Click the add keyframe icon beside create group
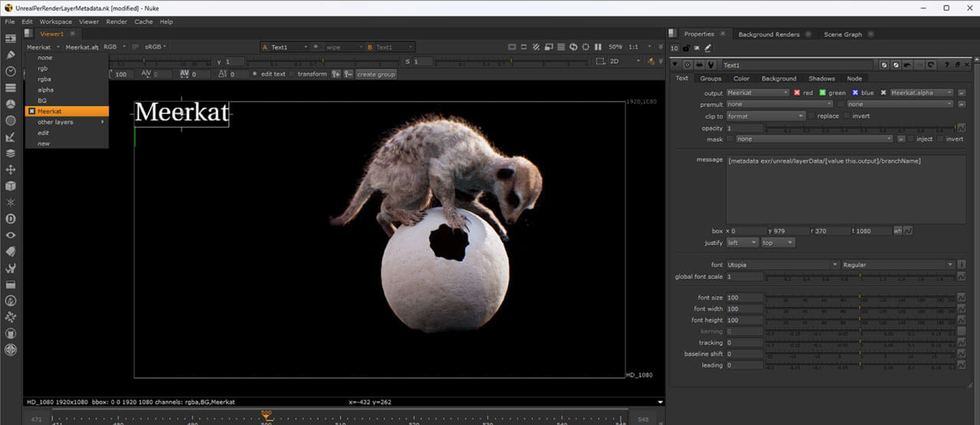The width and height of the screenshot is (980, 425). 336,74
